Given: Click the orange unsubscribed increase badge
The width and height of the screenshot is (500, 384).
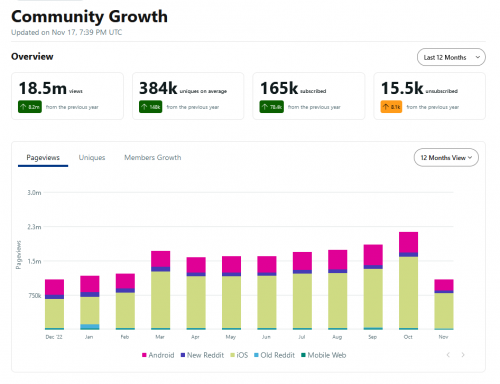Looking at the screenshot, I should 391,107.
